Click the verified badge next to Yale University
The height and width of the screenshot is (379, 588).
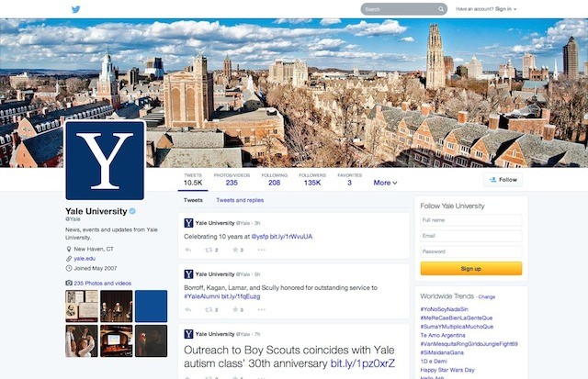click(132, 211)
